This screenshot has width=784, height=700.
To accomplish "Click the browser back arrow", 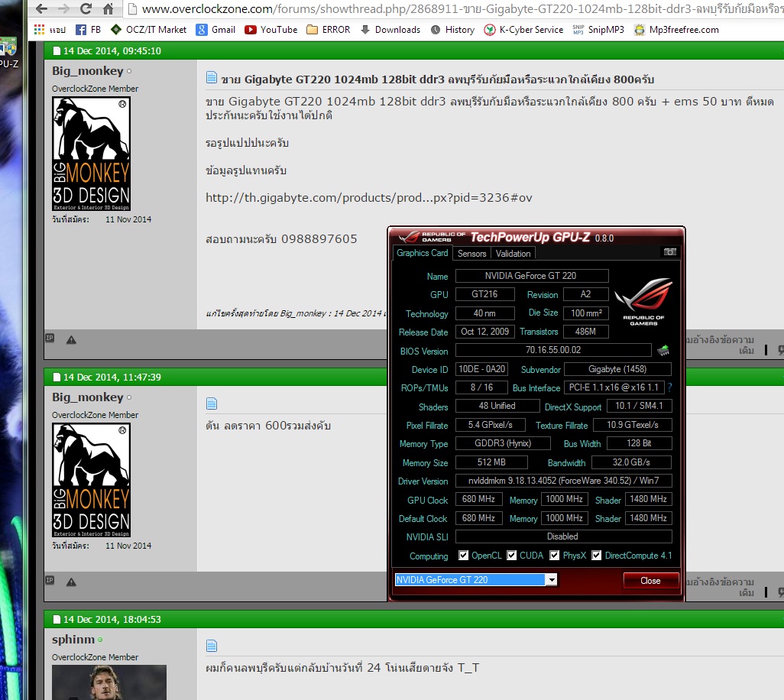I will coord(42,8).
